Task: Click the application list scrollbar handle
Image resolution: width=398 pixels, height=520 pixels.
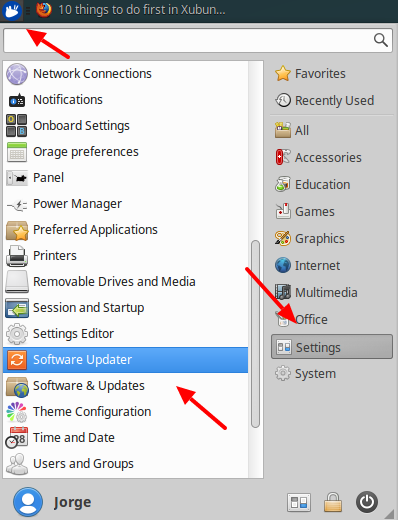Action: (255, 334)
